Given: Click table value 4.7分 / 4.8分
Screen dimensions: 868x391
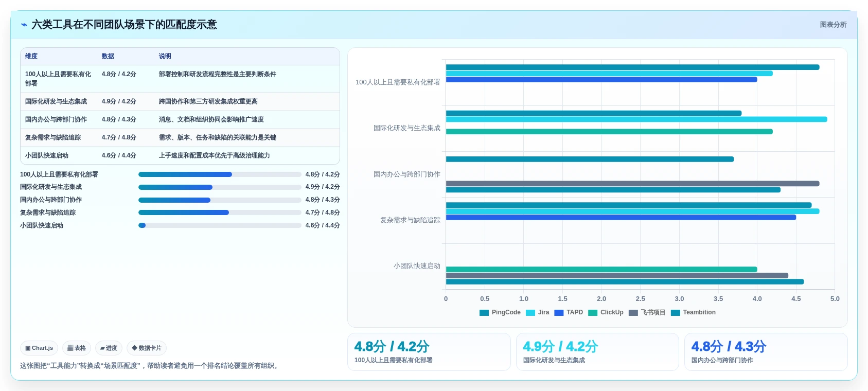Looking at the screenshot, I should pyautogui.click(x=119, y=137).
